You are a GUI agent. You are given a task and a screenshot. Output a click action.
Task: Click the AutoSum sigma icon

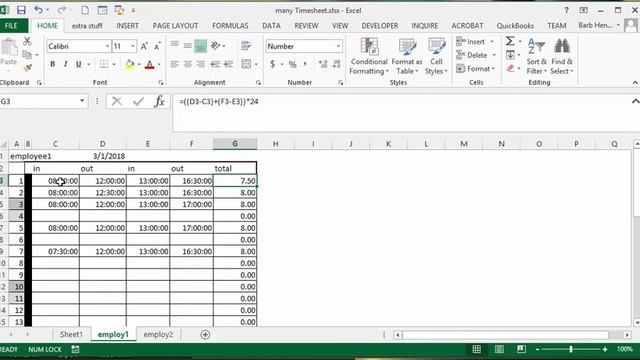pyautogui.click(x=510, y=41)
